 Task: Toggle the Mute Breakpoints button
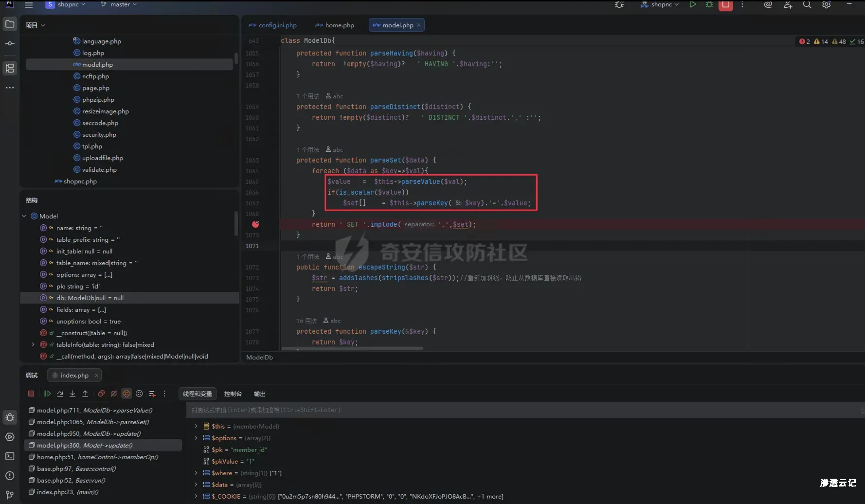coord(114,394)
